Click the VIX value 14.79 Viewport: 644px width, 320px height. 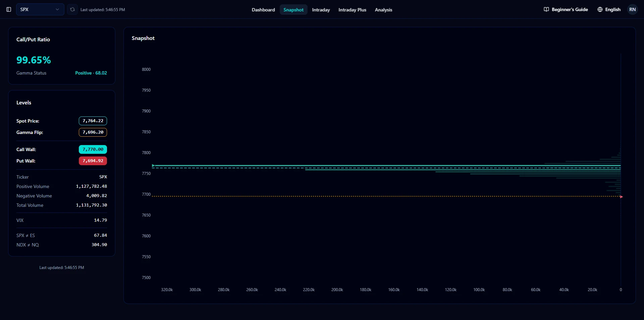pyautogui.click(x=101, y=220)
